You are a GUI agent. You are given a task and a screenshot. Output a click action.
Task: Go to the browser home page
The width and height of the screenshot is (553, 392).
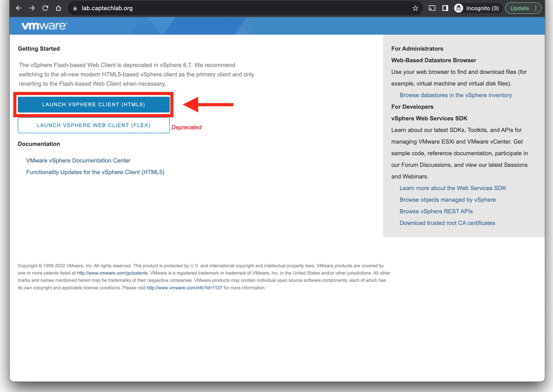pyautogui.click(x=59, y=8)
